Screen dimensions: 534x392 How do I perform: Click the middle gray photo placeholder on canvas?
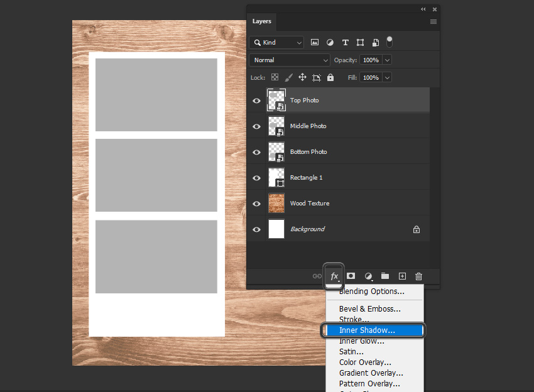156,175
